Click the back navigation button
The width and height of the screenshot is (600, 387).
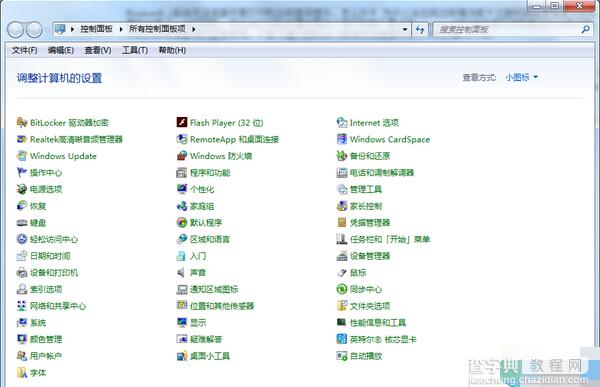(16, 30)
